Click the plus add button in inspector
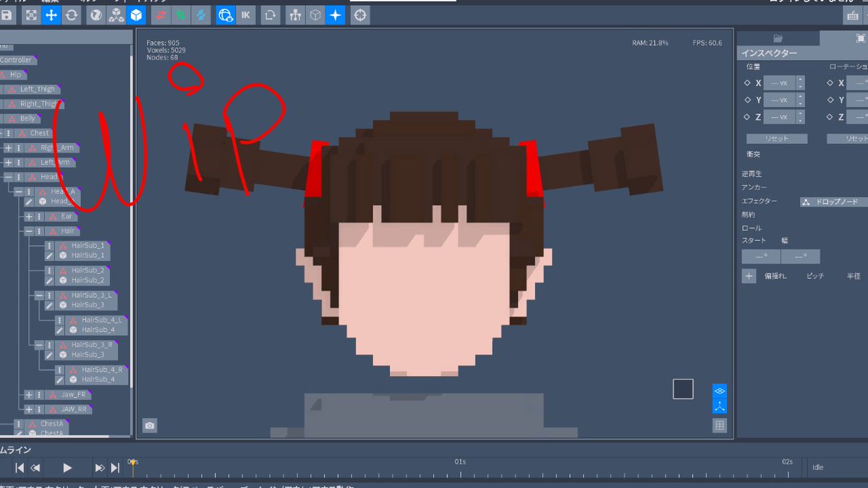 click(749, 275)
